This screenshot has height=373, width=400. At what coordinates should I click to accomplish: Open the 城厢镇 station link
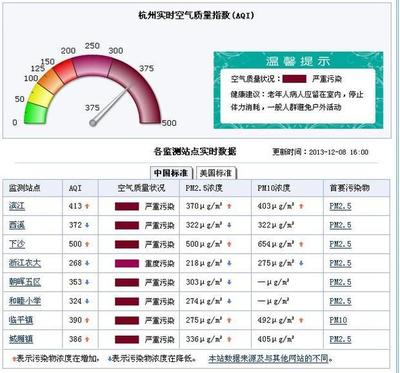click(21, 339)
